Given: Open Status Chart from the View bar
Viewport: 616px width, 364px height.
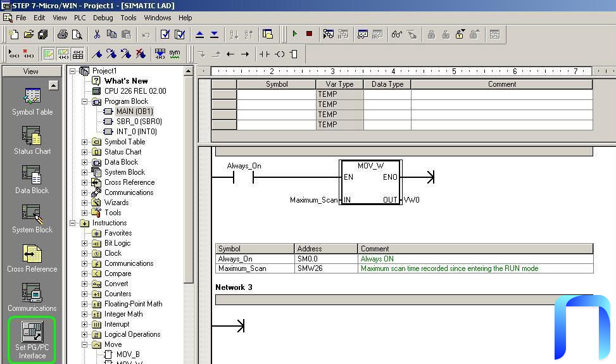Looking at the screenshot, I should click(32, 141).
